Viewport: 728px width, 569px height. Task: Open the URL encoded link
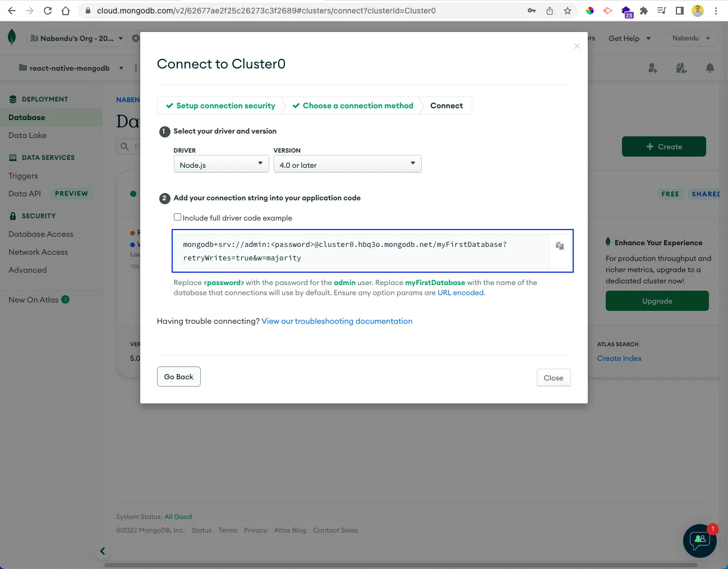click(461, 292)
